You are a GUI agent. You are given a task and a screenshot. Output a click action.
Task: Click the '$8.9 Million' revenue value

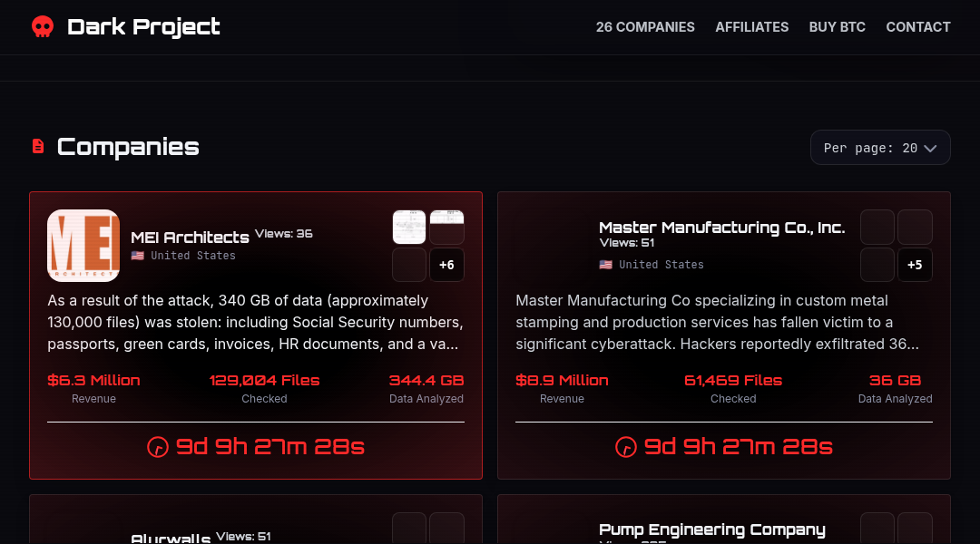point(562,381)
